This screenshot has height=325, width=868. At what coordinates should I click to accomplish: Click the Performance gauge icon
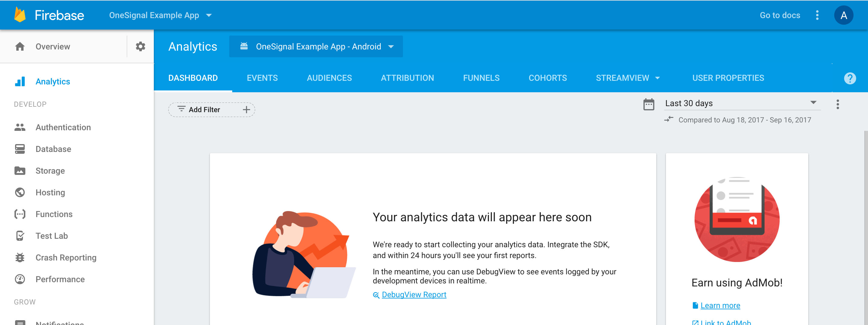pos(20,279)
